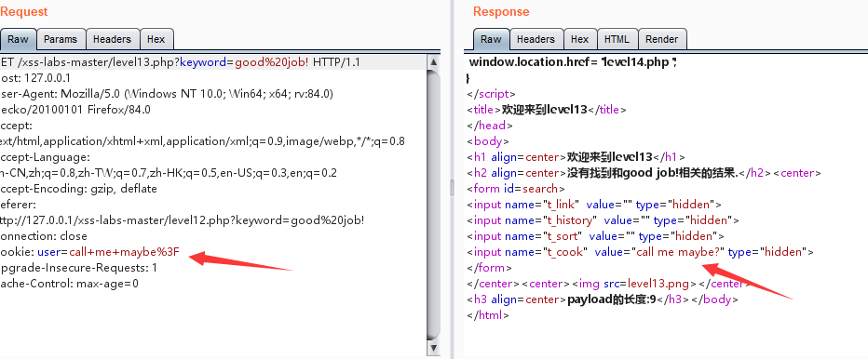Image resolution: width=868 pixels, height=359 pixels.
Task: Click the request pane vertical scrollbar thumb
Action: (x=434, y=204)
